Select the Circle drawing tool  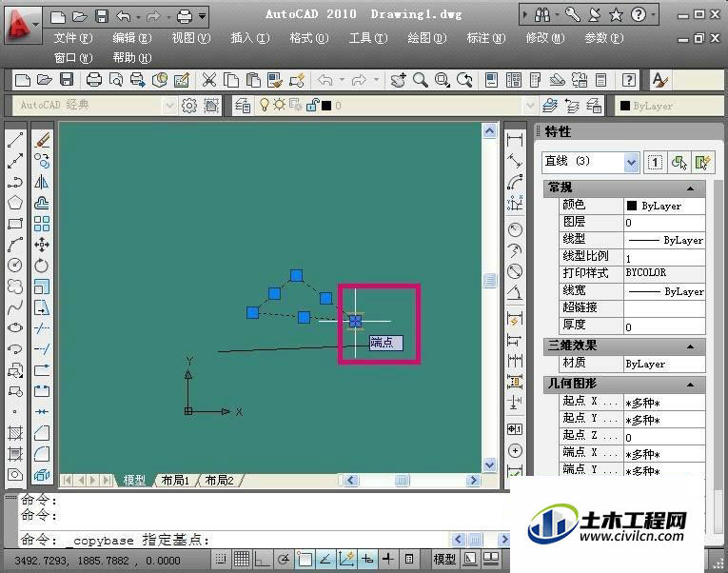point(15,265)
